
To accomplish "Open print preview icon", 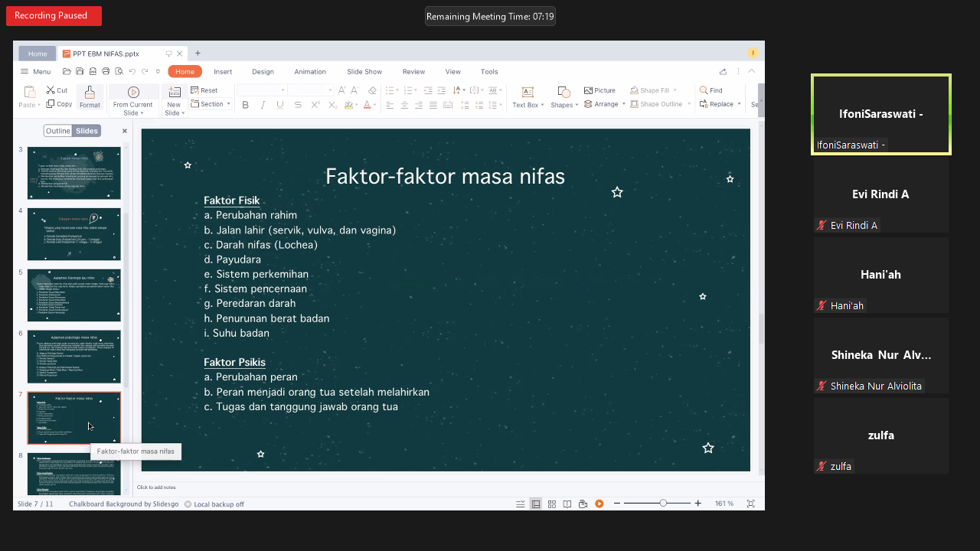I will point(119,71).
